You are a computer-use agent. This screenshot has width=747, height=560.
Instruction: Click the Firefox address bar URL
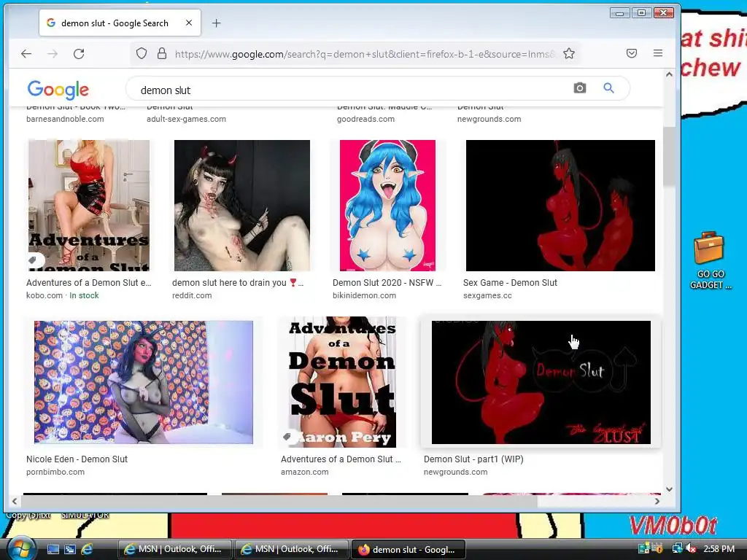365,54
